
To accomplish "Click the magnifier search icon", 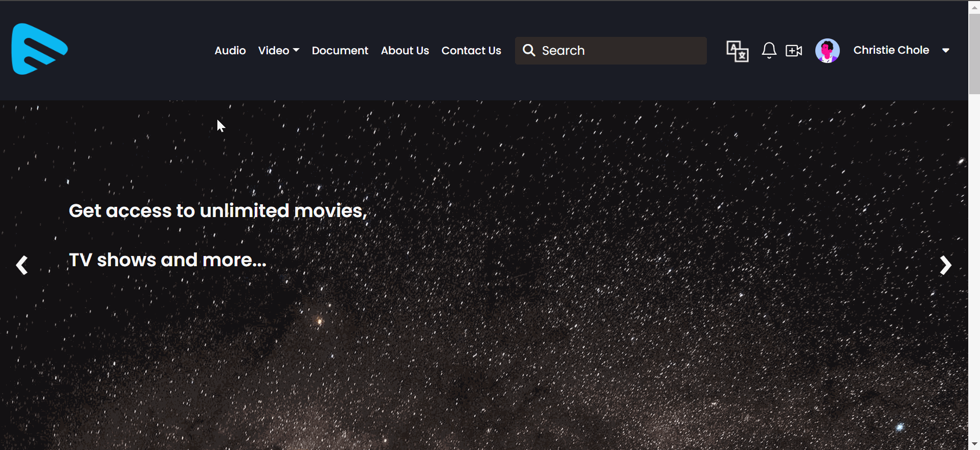I will [x=529, y=50].
